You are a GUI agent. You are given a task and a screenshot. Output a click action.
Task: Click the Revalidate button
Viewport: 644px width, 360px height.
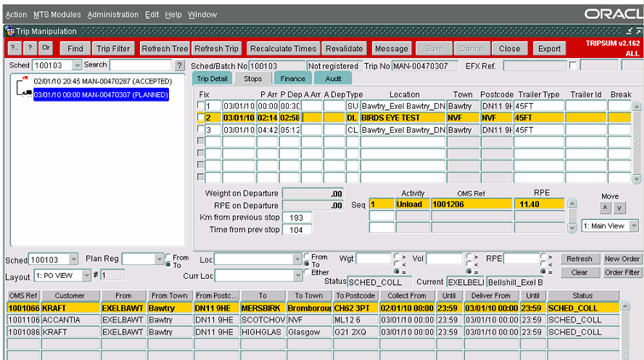345,49
